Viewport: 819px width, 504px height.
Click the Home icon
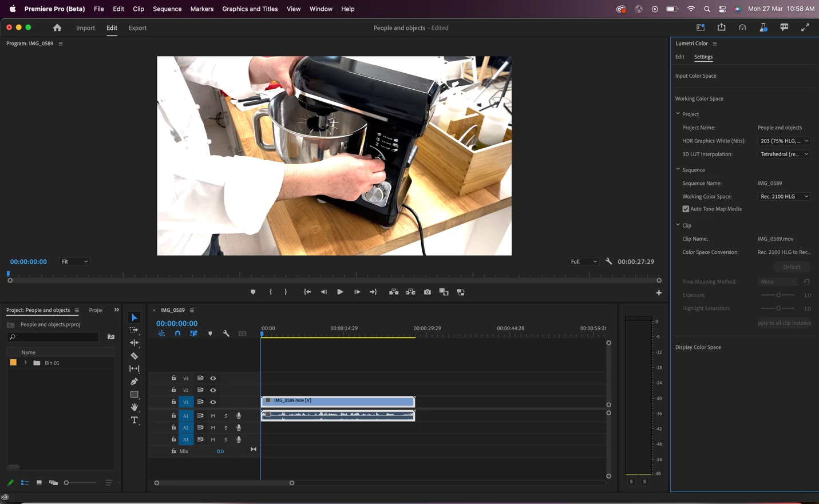pyautogui.click(x=57, y=27)
